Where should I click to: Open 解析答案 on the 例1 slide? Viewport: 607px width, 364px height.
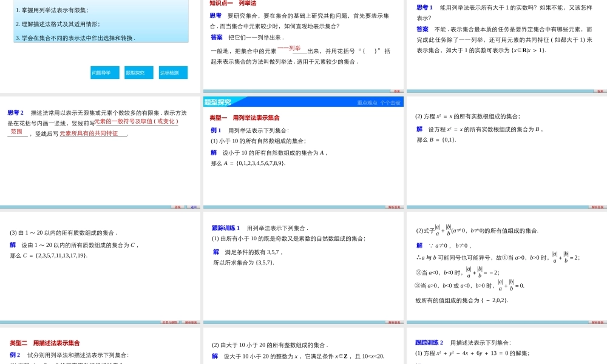[395, 206]
